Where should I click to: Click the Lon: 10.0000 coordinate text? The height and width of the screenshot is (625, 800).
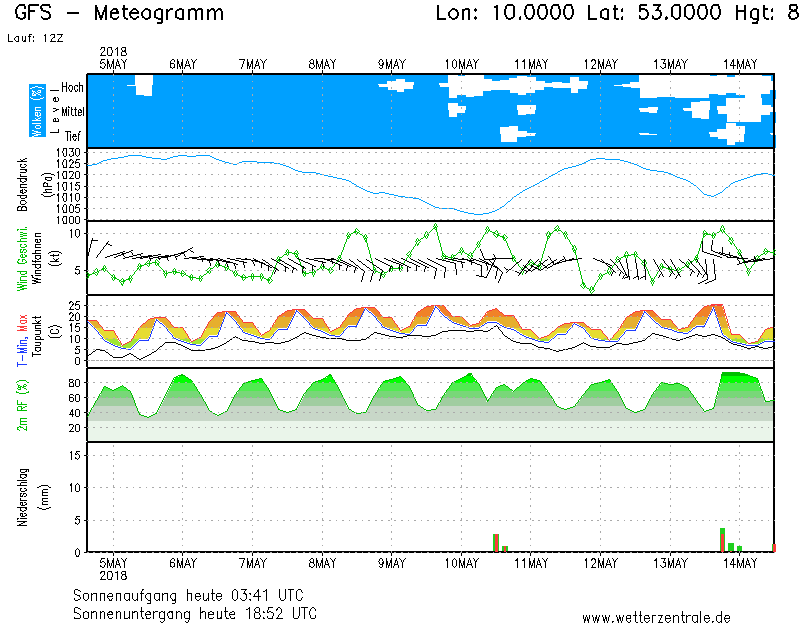[506, 14]
